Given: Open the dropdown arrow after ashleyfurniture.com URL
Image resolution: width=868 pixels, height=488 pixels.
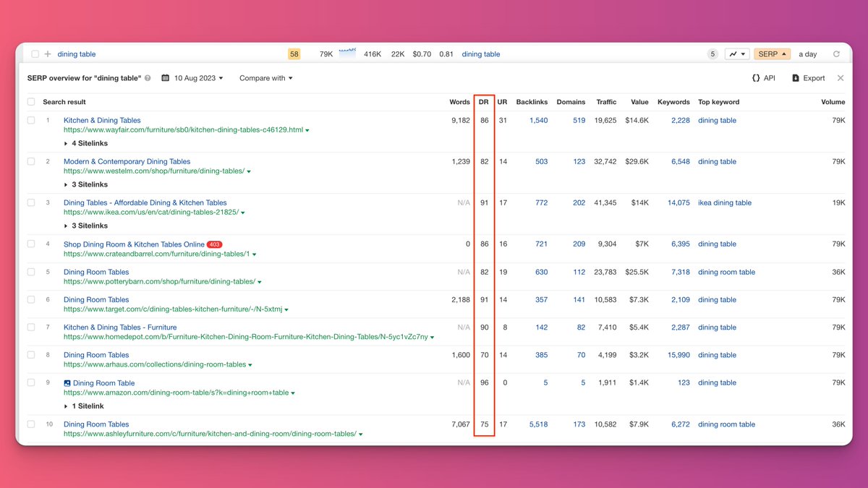Looking at the screenshot, I should coord(360,435).
